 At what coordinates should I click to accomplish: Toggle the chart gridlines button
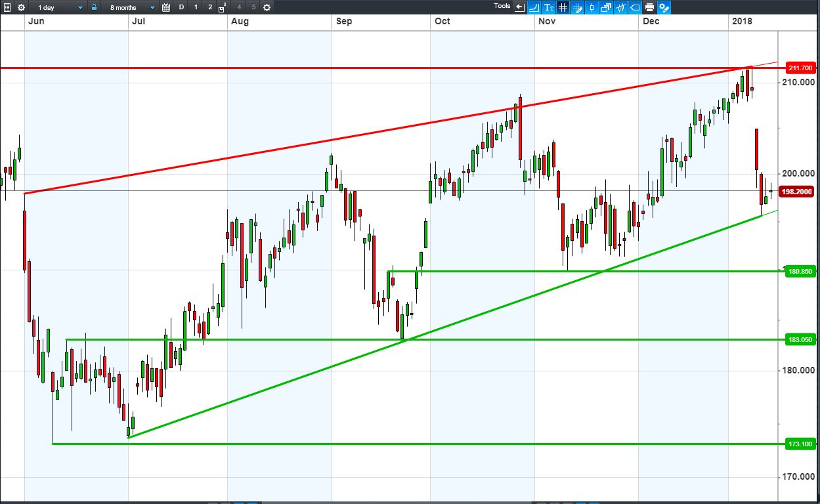click(563, 7)
